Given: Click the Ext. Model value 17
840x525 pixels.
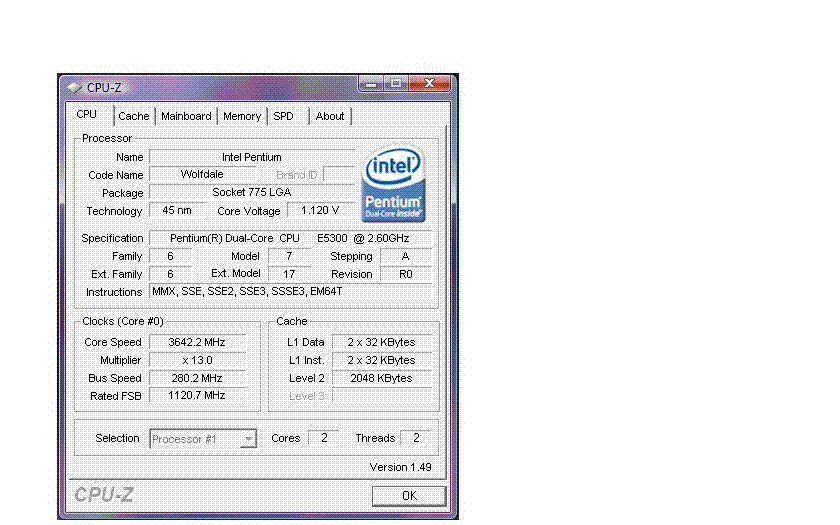Looking at the screenshot, I should [289, 274].
